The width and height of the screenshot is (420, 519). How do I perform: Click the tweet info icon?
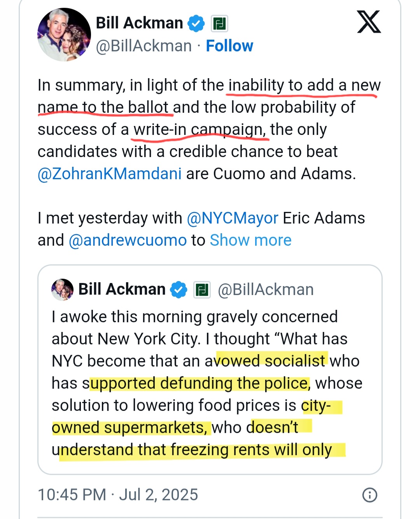369,495
